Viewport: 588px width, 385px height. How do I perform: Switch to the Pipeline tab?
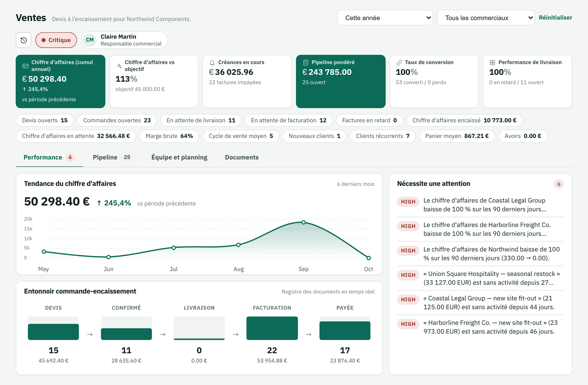point(112,157)
